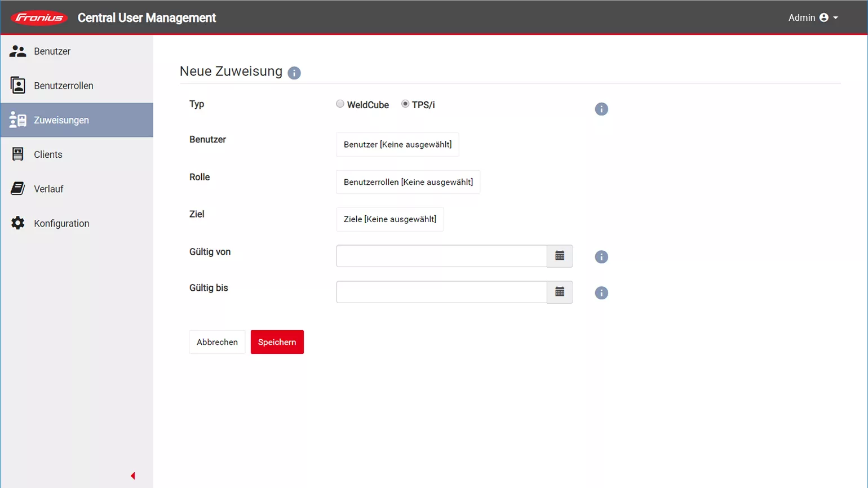Image resolution: width=868 pixels, height=488 pixels.
Task: Collapse sidebar with the red arrow
Action: pyautogui.click(x=133, y=476)
